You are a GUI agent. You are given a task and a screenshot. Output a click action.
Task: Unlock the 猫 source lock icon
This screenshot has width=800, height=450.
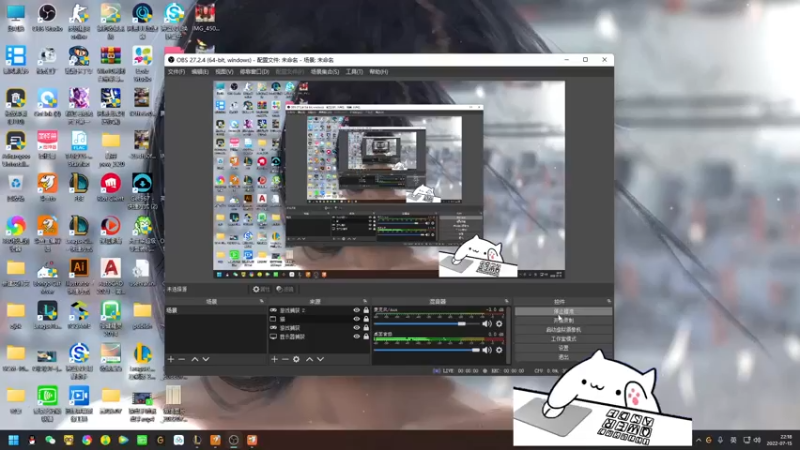click(x=366, y=319)
